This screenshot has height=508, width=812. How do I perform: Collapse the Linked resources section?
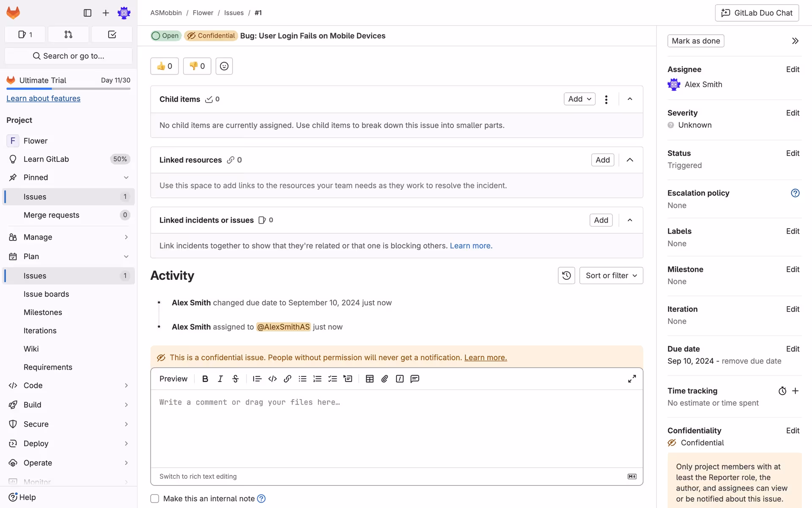630,160
